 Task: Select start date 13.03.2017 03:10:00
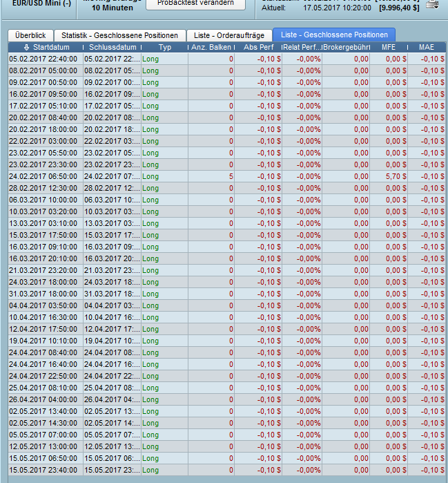43,224
